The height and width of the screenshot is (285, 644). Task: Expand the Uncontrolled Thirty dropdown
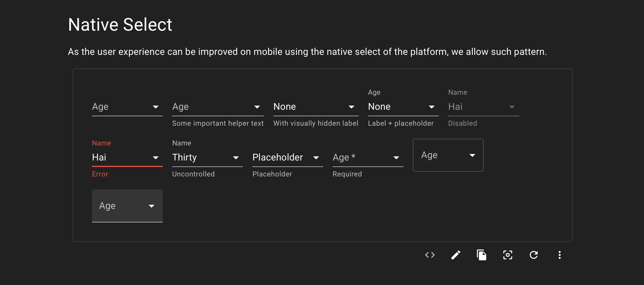(207, 157)
